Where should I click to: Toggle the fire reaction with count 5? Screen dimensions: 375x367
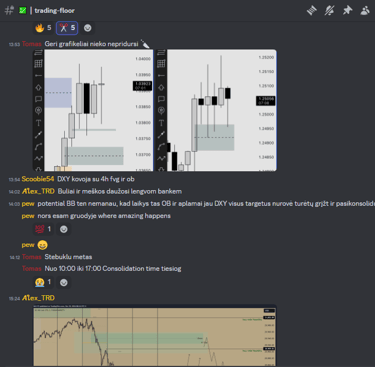43,28
